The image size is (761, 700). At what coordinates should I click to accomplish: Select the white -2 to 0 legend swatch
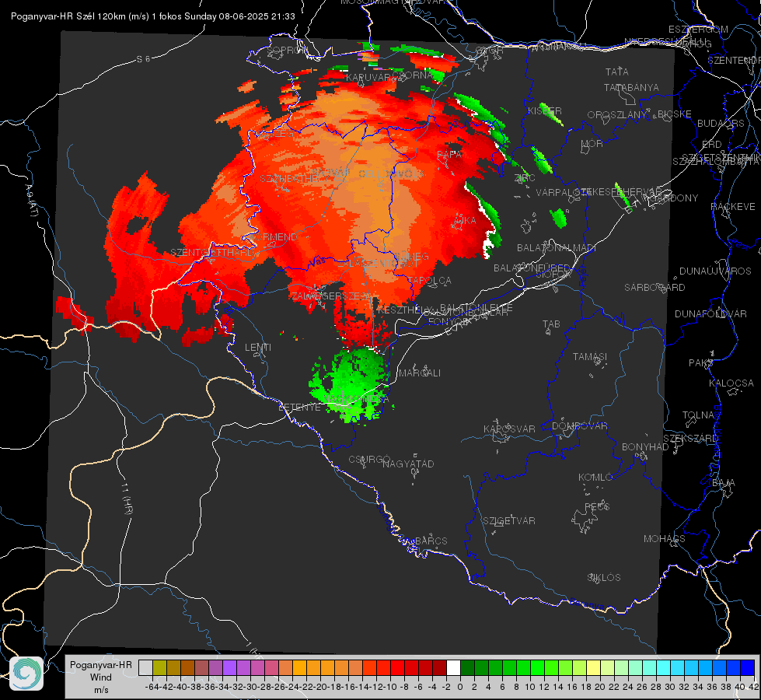453,667
